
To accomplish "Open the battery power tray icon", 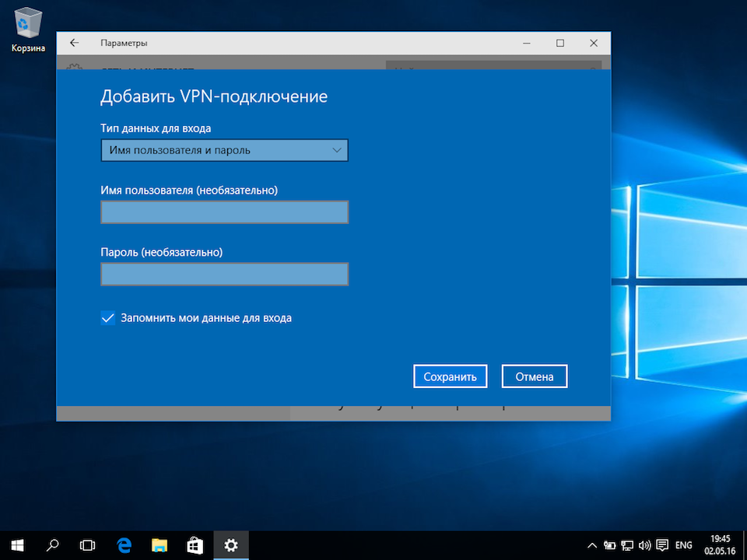I will [x=609, y=546].
